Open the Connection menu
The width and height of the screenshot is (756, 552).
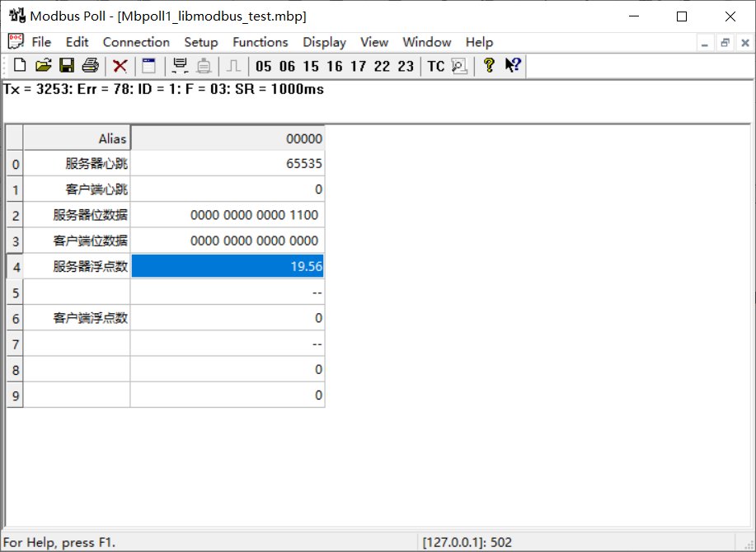click(x=137, y=42)
